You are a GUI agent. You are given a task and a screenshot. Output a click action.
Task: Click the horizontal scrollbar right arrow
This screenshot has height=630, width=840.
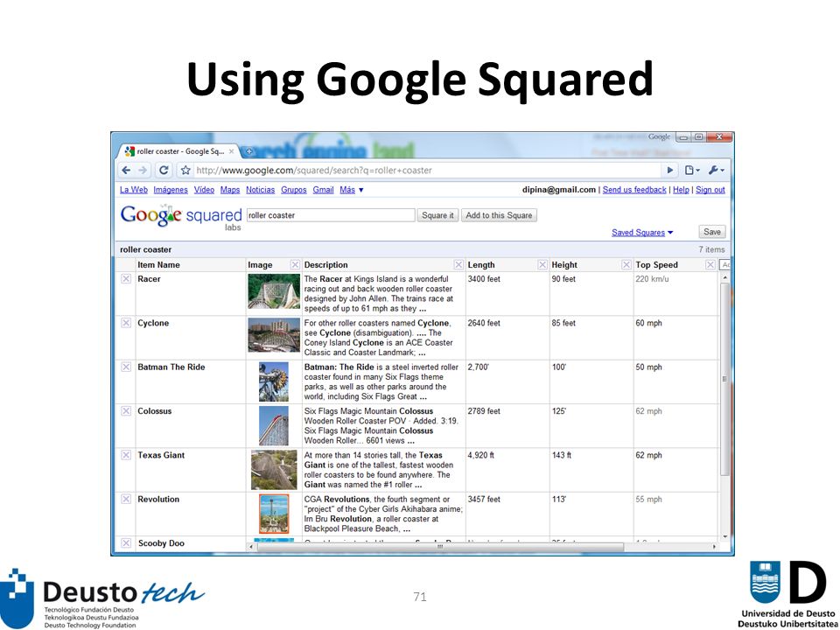point(714,547)
